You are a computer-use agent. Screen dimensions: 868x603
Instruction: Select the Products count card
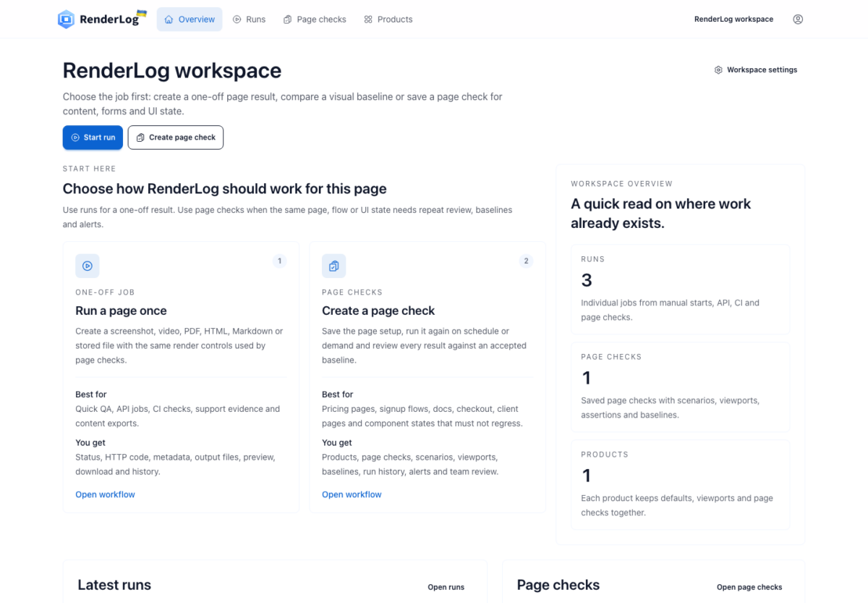pyautogui.click(x=680, y=485)
